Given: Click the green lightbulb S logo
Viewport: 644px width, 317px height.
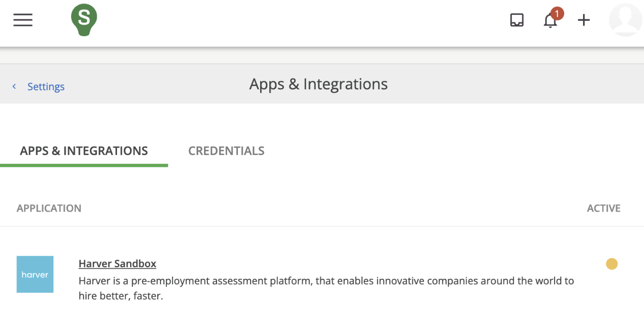Looking at the screenshot, I should pos(84,19).
